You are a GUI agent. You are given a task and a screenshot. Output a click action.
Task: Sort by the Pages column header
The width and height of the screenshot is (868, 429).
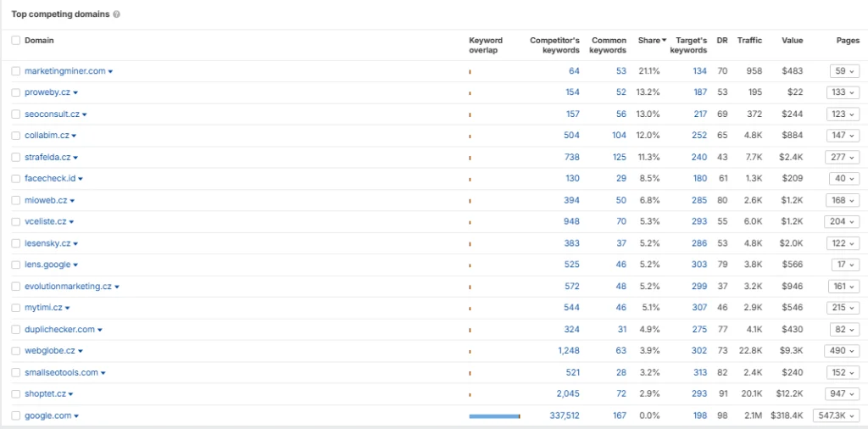pyautogui.click(x=848, y=41)
